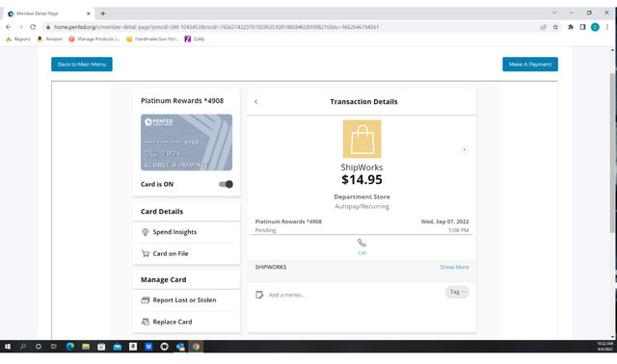The width and height of the screenshot is (617, 364).
Task: Select Replace Card
Action: coord(173,322)
